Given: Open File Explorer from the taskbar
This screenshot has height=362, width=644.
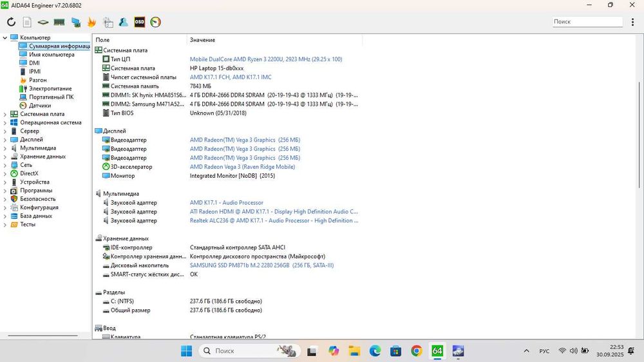Looking at the screenshot, I should tap(354, 351).
